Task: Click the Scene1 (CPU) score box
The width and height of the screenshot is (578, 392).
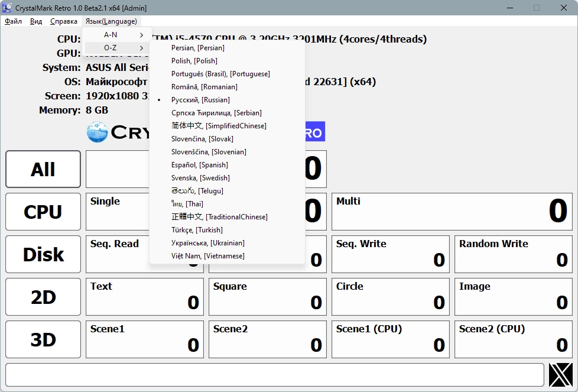Action: pos(391,339)
